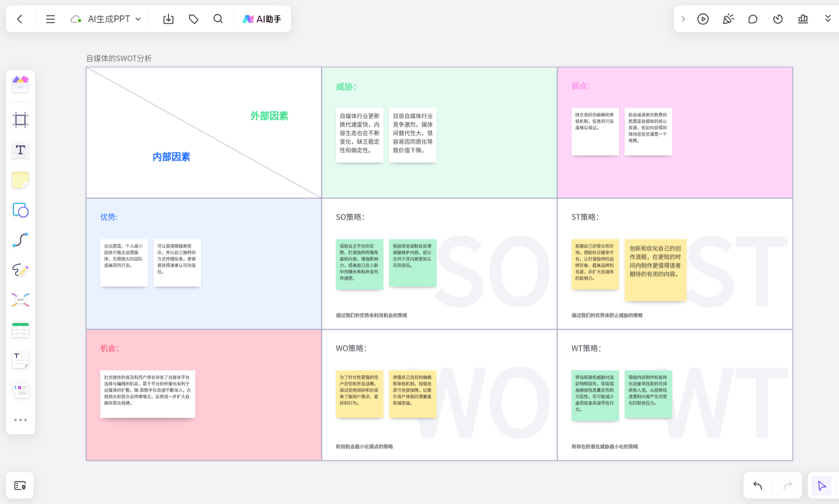Select note starting 缺乏良好的编辑和审核机制
839x504 pixels.
[595, 131]
